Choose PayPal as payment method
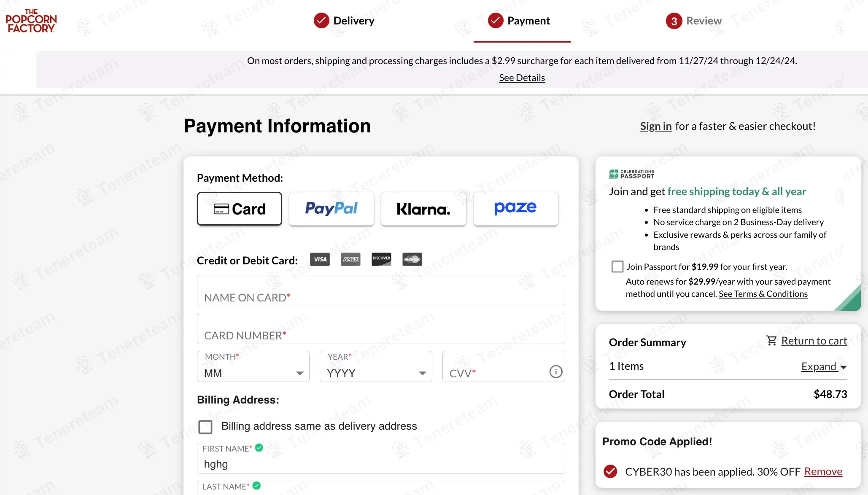The height and width of the screenshot is (495, 868). click(x=332, y=209)
